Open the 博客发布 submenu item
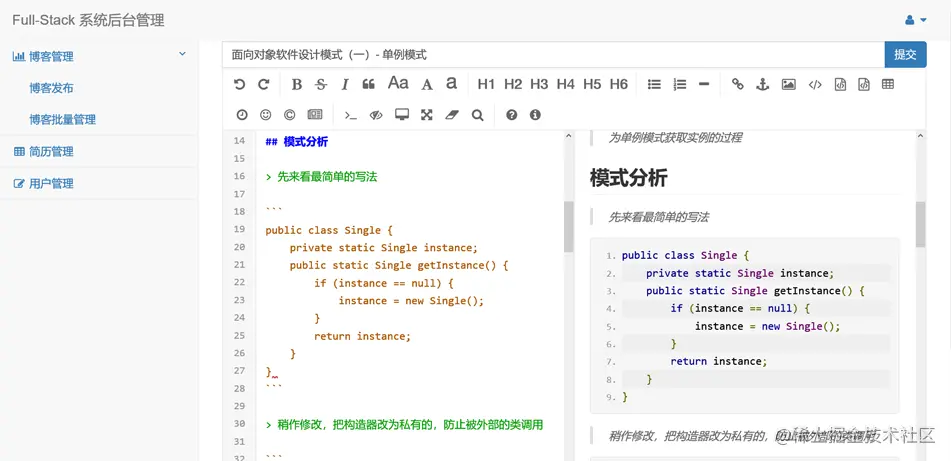This screenshot has width=951, height=461. point(52,89)
